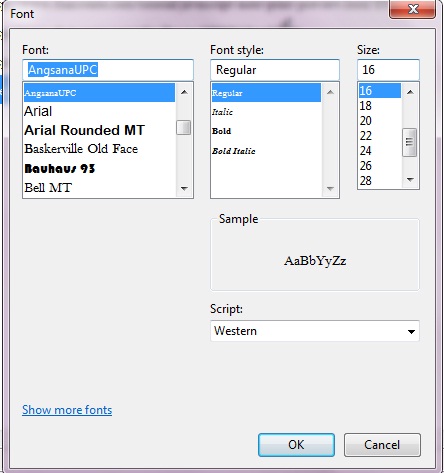Screen dimensions: 444x473
Task: Open the Script dropdown showing Western
Action: point(315,331)
